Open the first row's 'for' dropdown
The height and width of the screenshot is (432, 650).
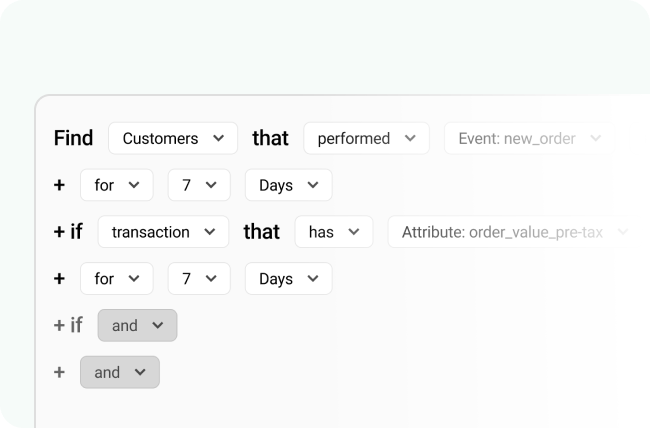tap(116, 185)
